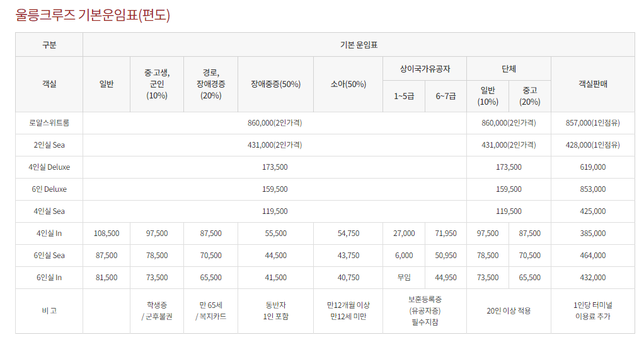Select the 4인실 Deluxe row label
644x342 pixels.
(x=49, y=167)
